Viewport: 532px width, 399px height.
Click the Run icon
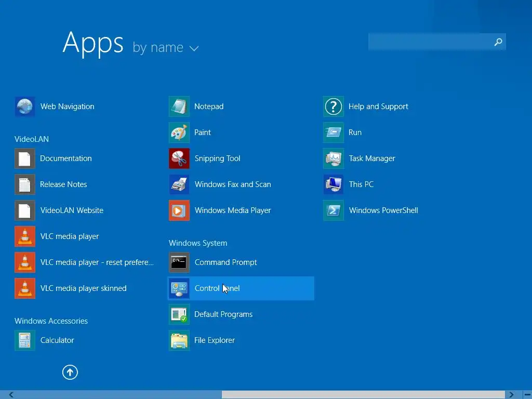pyautogui.click(x=334, y=132)
